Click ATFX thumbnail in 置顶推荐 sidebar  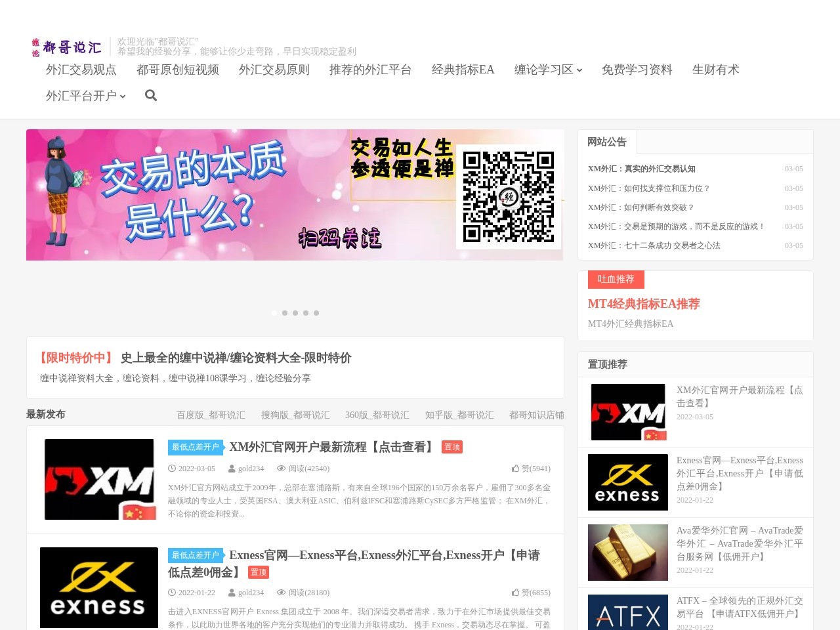(x=628, y=612)
